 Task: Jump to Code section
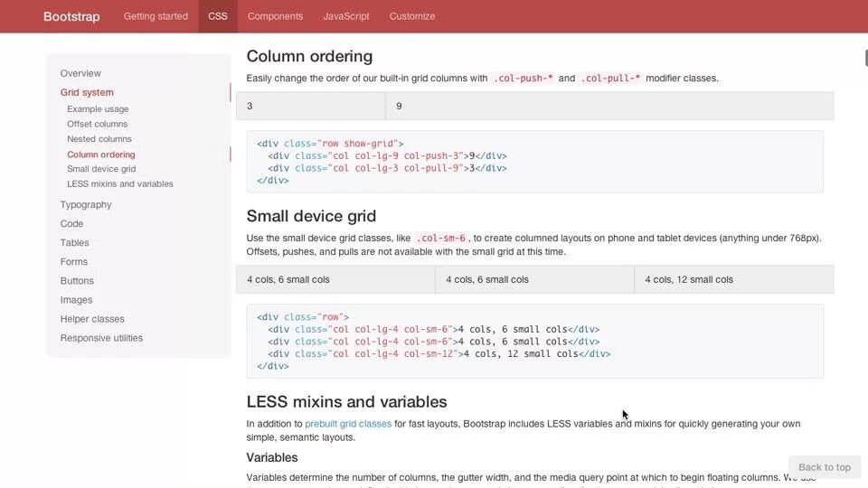coord(72,223)
